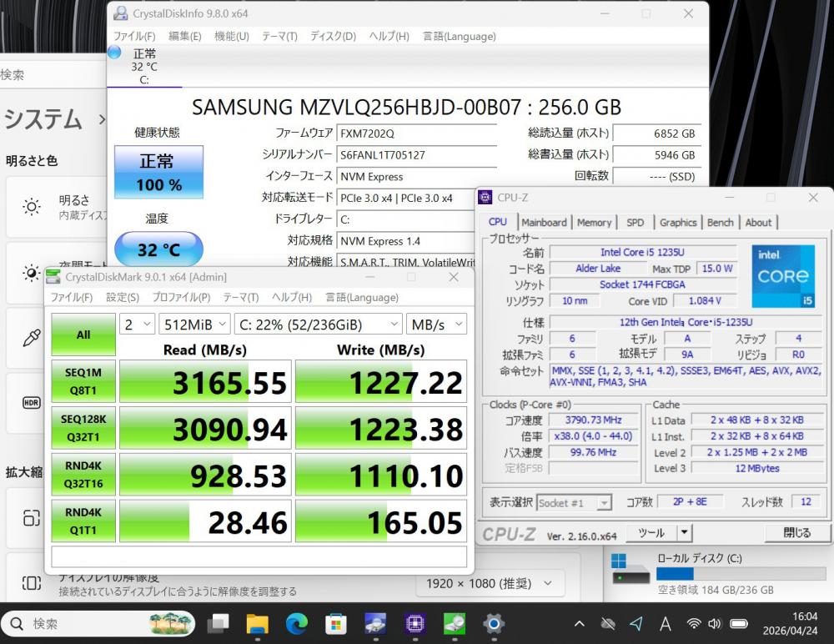
Task: Open File Explorer from the taskbar
Action: [258, 623]
